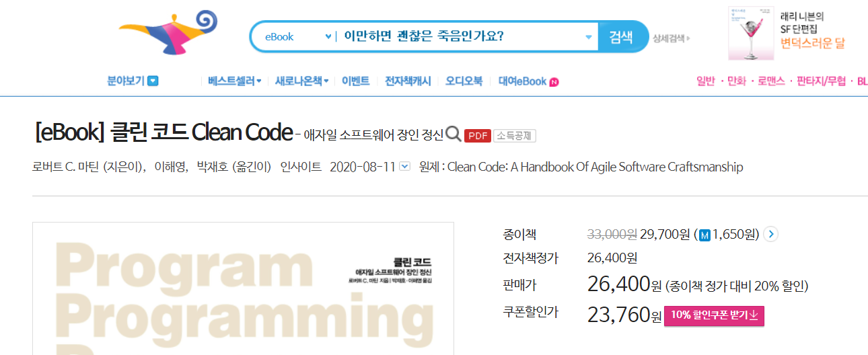Go to the 이벤트 menu

(x=355, y=81)
